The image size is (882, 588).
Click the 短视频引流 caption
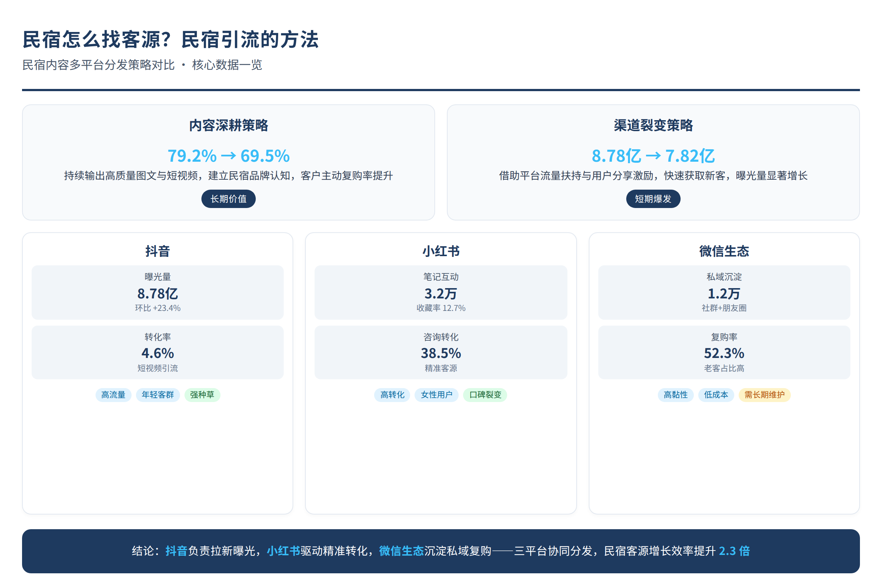[x=158, y=368]
